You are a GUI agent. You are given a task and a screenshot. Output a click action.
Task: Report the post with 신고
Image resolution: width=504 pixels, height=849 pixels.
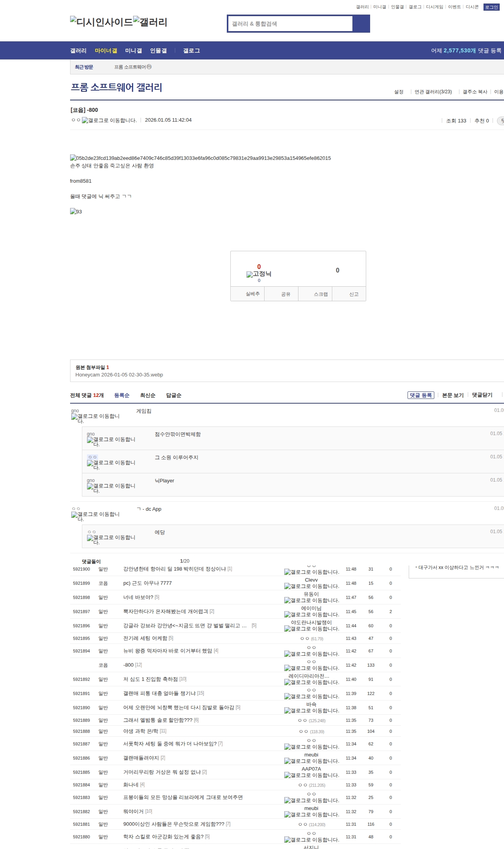click(x=354, y=294)
